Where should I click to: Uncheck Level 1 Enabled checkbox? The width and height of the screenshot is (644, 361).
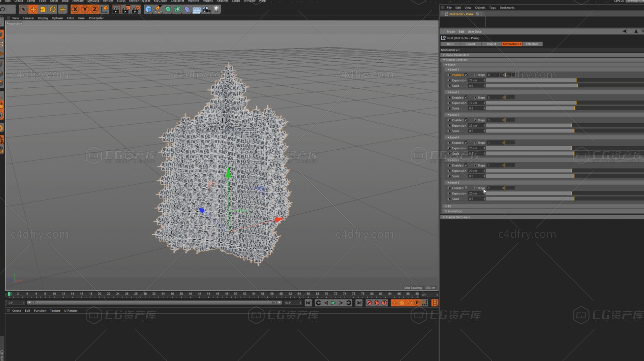[466, 75]
